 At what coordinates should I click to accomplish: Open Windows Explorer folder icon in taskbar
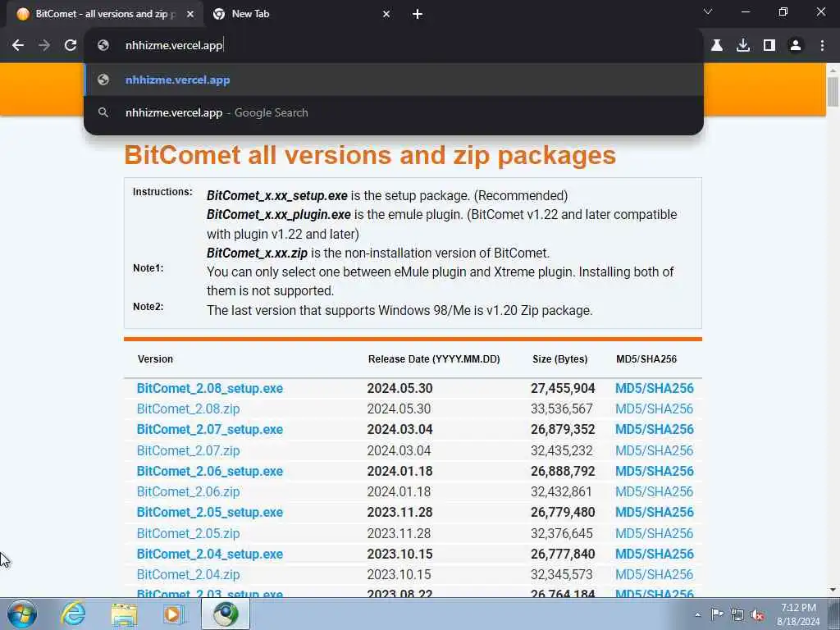[x=124, y=614]
